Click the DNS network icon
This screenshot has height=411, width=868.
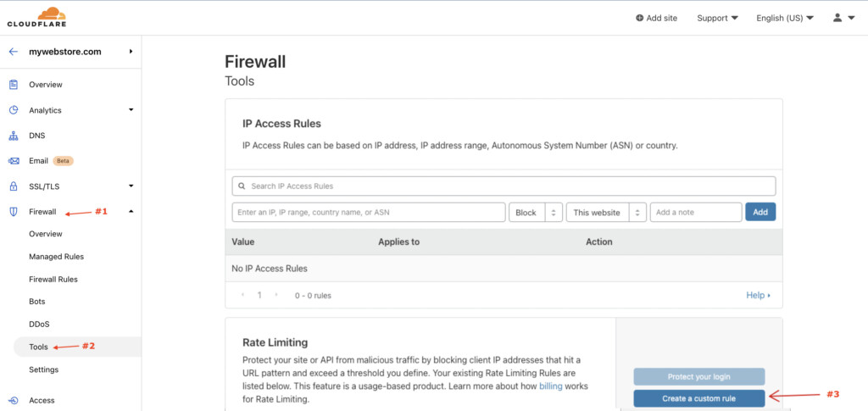(x=13, y=136)
